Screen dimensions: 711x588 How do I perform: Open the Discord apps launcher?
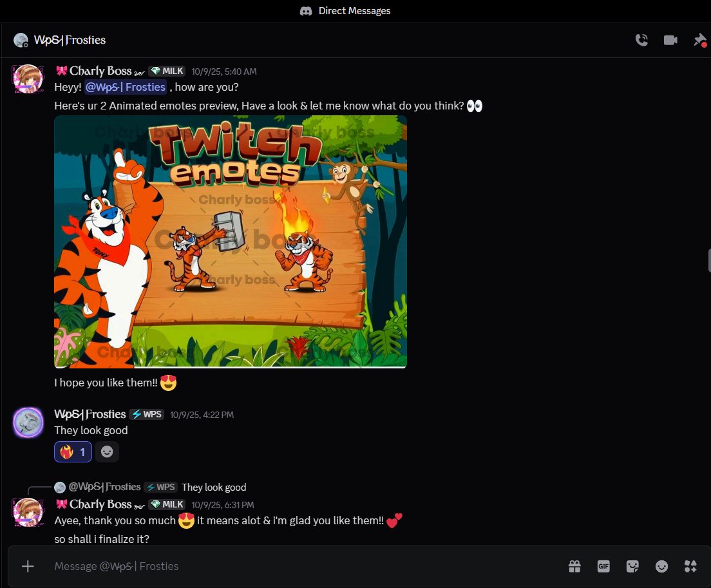click(x=690, y=566)
